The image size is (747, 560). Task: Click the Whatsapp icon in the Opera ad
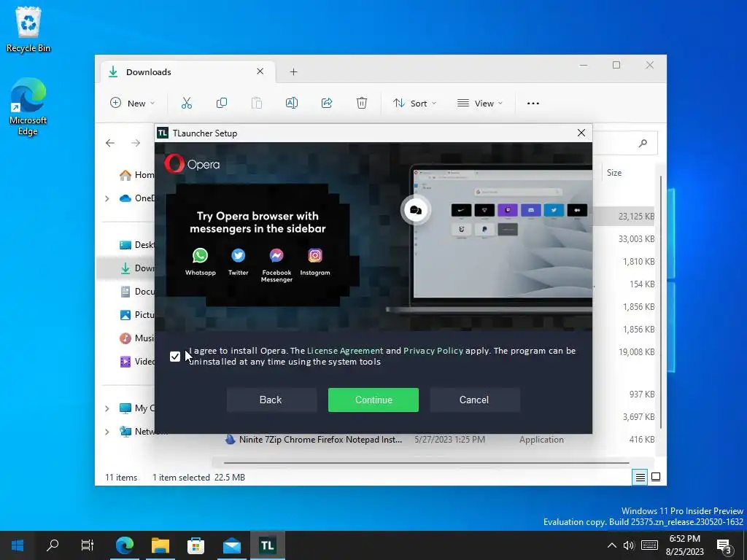(x=200, y=256)
